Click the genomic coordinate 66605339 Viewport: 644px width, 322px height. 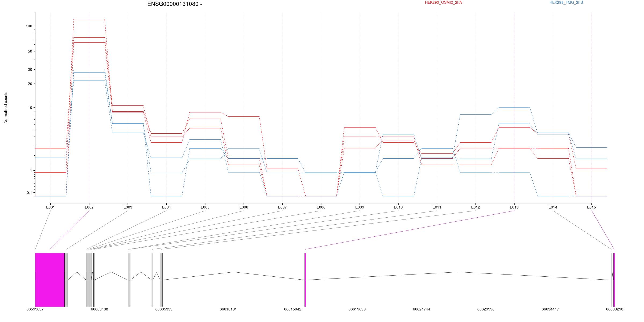point(164,309)
